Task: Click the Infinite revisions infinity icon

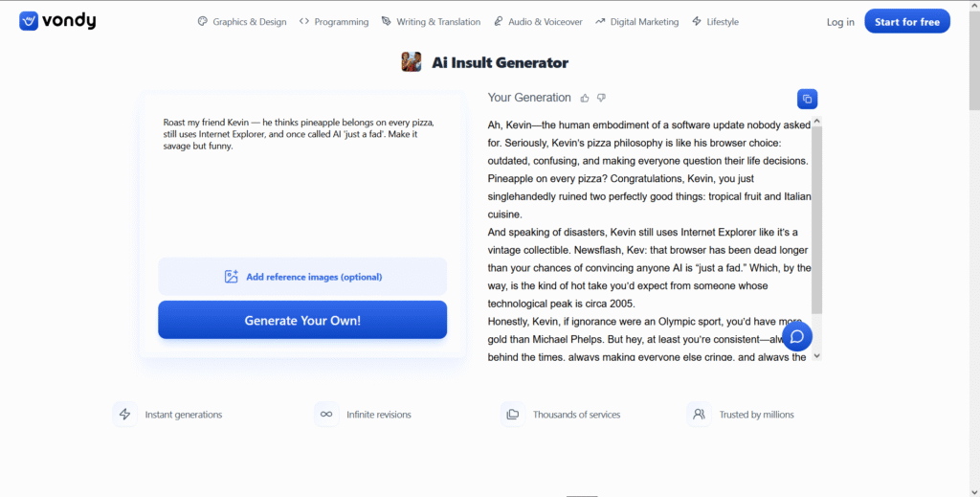Action: pos(326,414)
